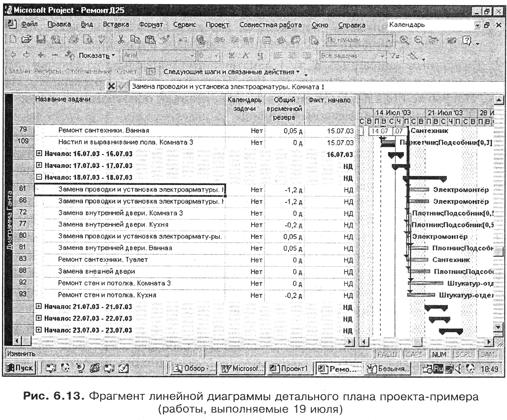This screenshot has height=420, width=507.
Task: Click the Help question mark icon
Action: [466, 40]
